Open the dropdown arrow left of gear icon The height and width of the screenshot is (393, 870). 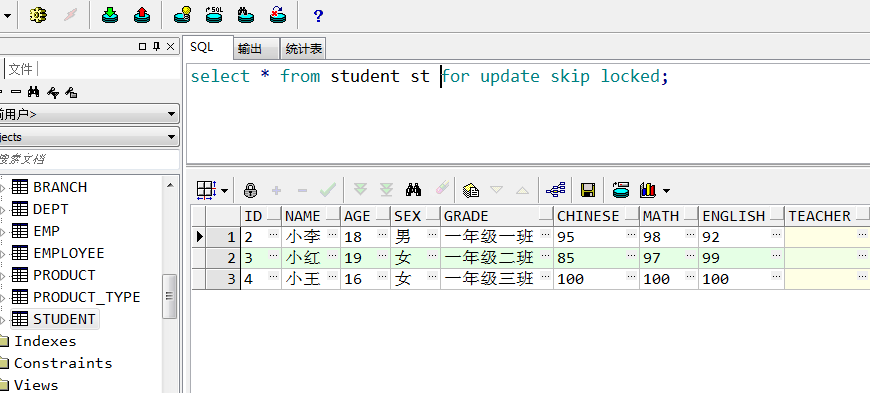tap(7, 16)
